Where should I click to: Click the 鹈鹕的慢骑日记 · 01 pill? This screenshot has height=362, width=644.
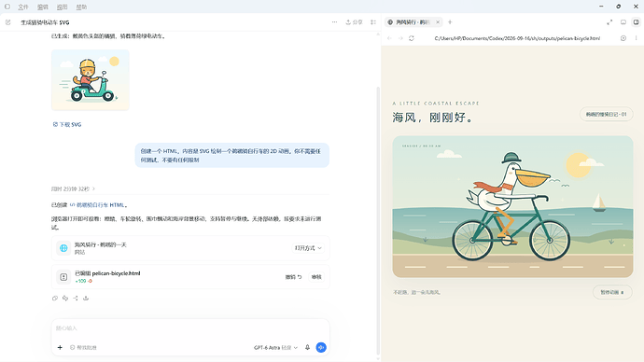pos(607,114)
